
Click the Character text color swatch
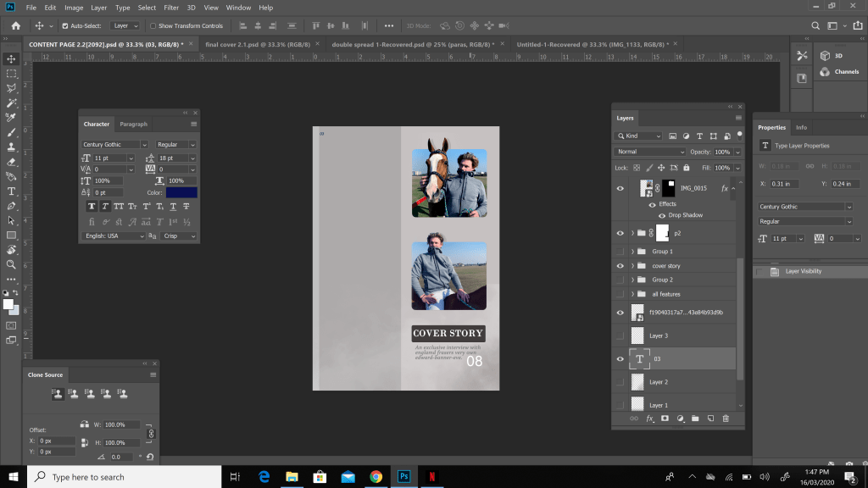181,192
